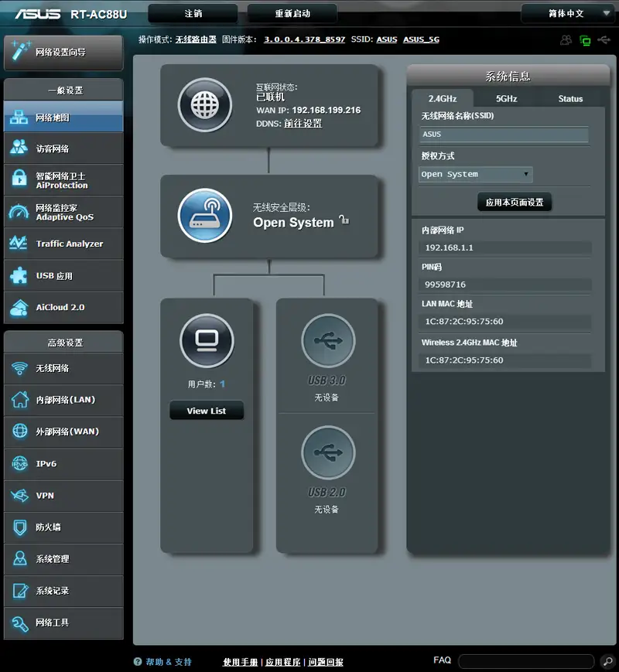
Task: Switch to the 2.4GHz tab
Action: (x=443, y=98)
